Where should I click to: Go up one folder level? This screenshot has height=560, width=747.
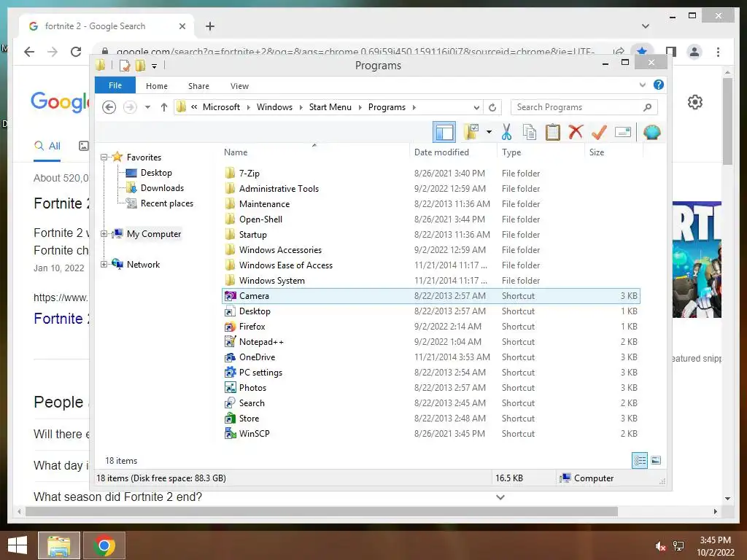coord(164,107)
